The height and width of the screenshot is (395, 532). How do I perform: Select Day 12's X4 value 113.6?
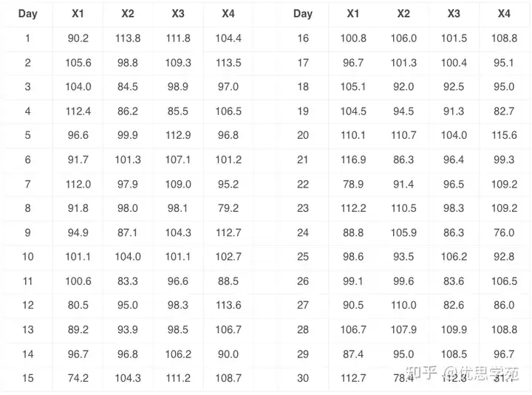tap(228, 305)
